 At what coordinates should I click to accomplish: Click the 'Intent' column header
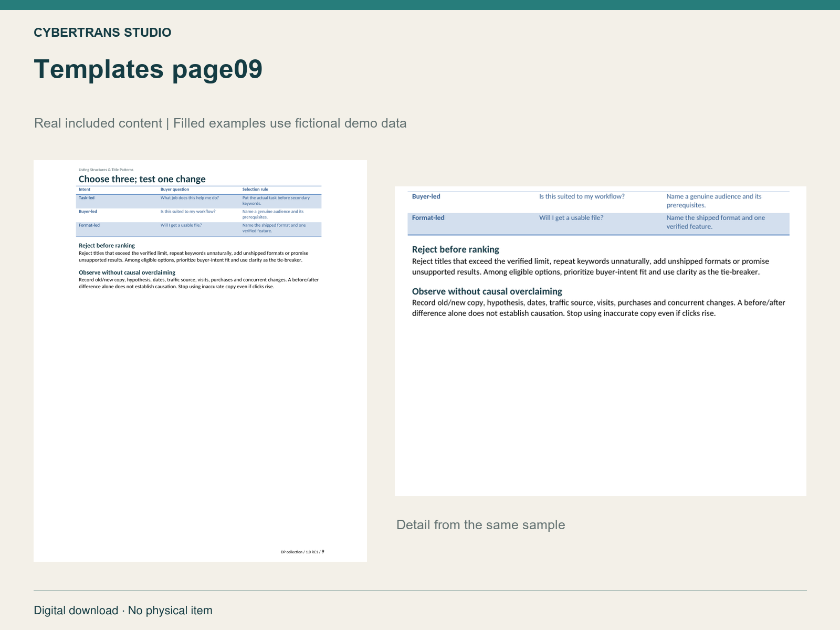tap(85, 189)
